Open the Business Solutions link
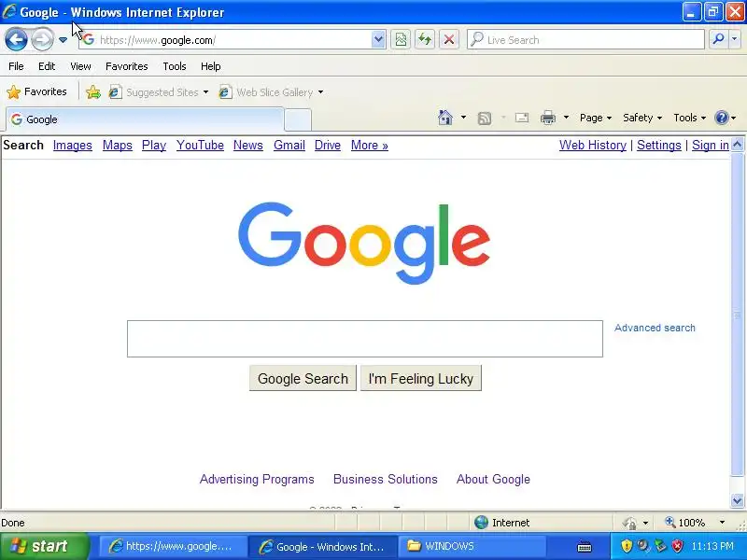 coord(386,479)
